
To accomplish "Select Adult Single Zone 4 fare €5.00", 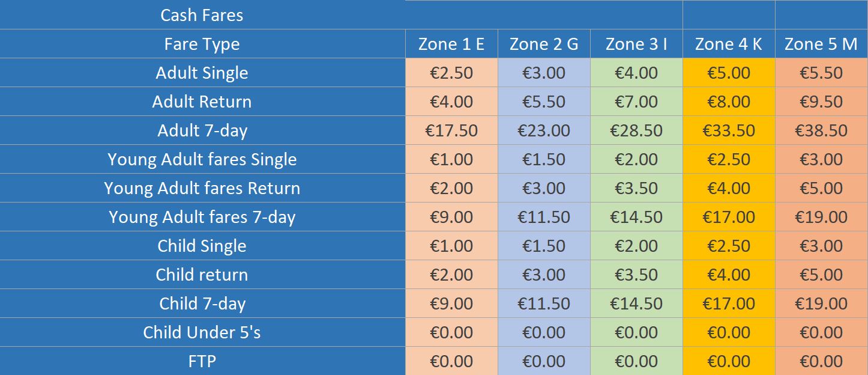I will (x=729, y=73).
